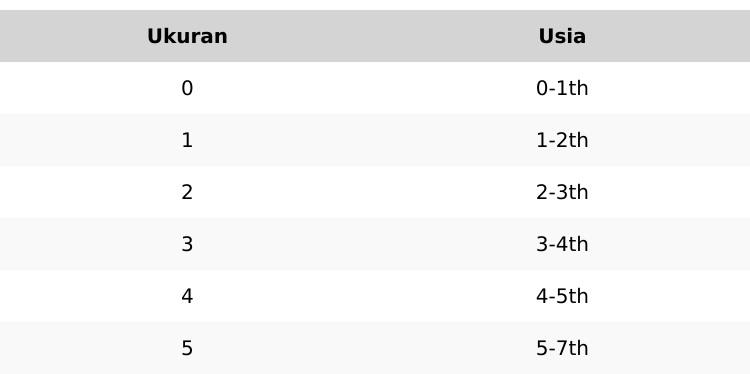Click the last row with 5-7th
This screenshot has height=374, width=750.
[x=375, y=348]
